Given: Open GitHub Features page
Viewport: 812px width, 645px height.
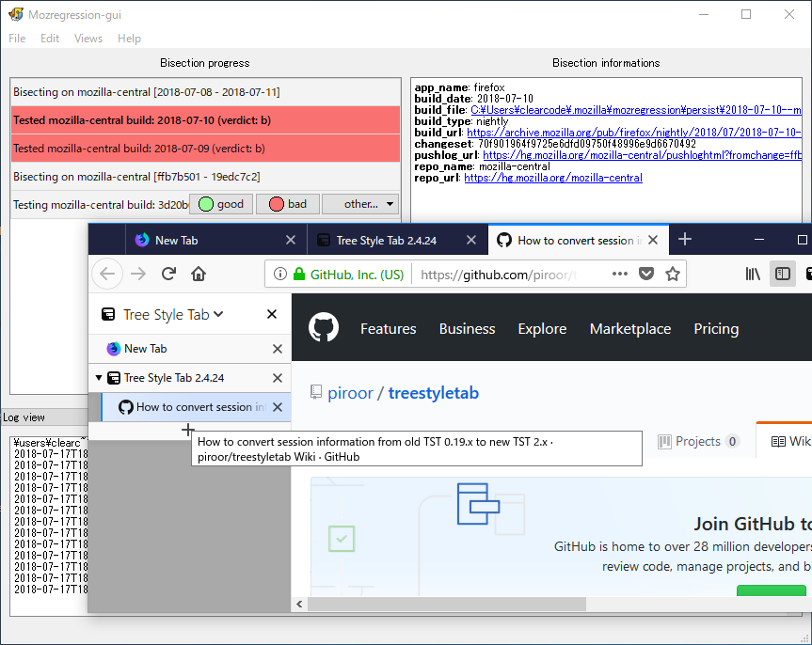Looking at the screenshot, I should click(389, 329).
